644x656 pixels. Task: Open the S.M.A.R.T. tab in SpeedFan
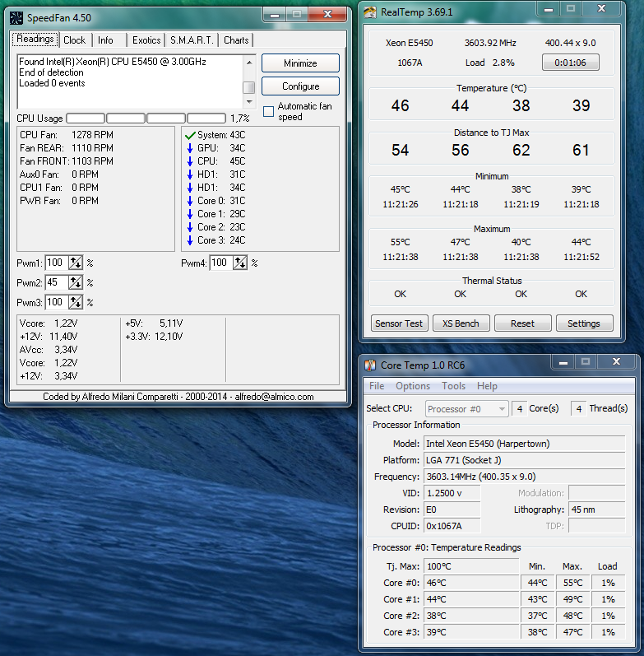click(192, 40)
